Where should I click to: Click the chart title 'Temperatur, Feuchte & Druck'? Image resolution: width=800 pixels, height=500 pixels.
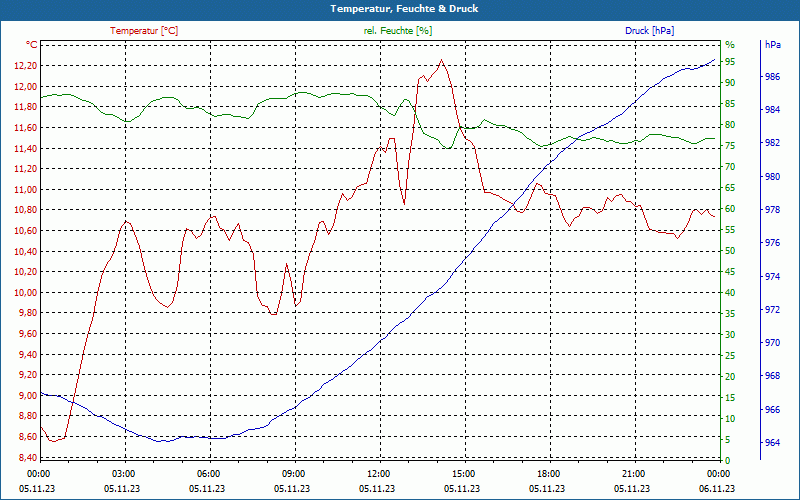[404, 9]
